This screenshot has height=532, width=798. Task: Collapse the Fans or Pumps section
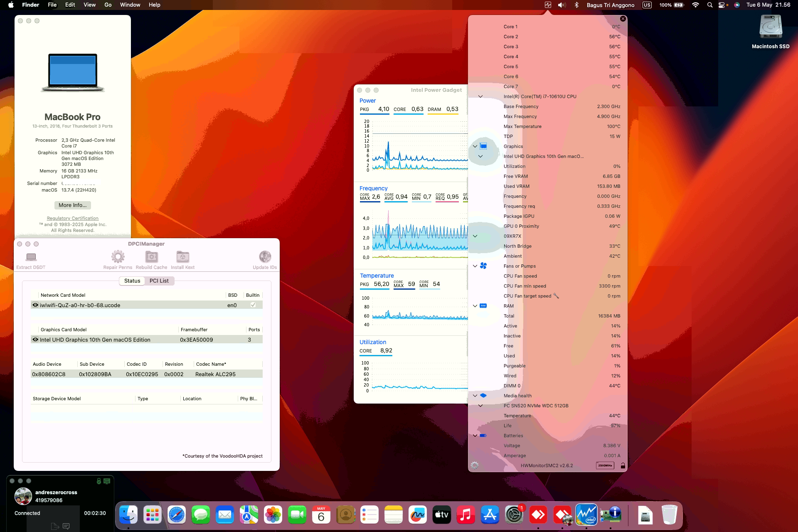coord(475,266)
